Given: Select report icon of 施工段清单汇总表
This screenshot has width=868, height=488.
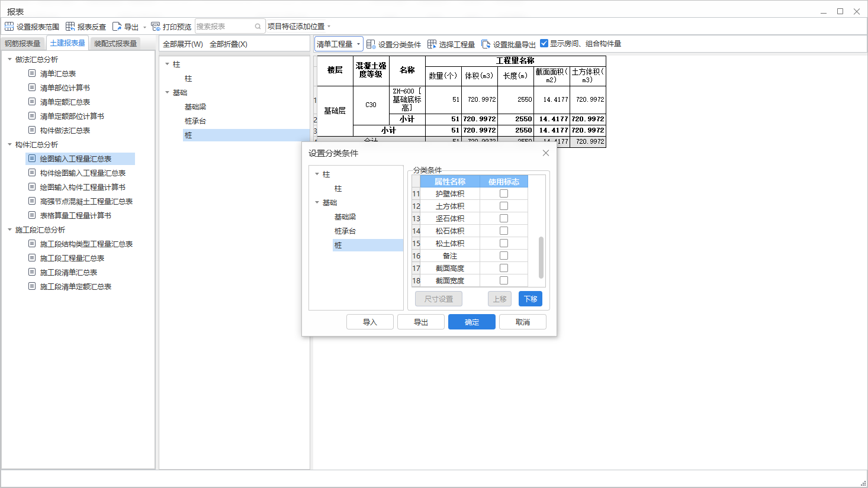Looking at the screenshot, I should click(x=32, y=272).
